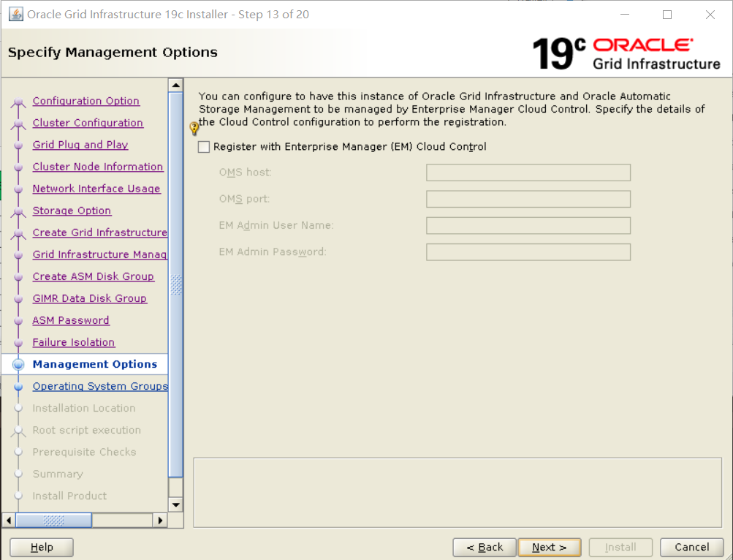Click the EM Admin User Name field
733x560 pixels.
[528, 225]
